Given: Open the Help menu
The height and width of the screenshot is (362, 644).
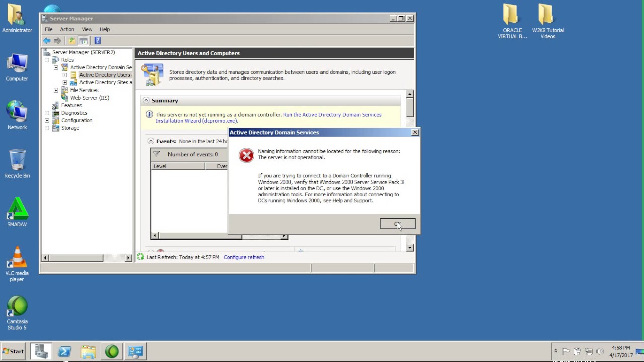Looking at the screenshot, I should pyautogui.click(x=105, y=29).
